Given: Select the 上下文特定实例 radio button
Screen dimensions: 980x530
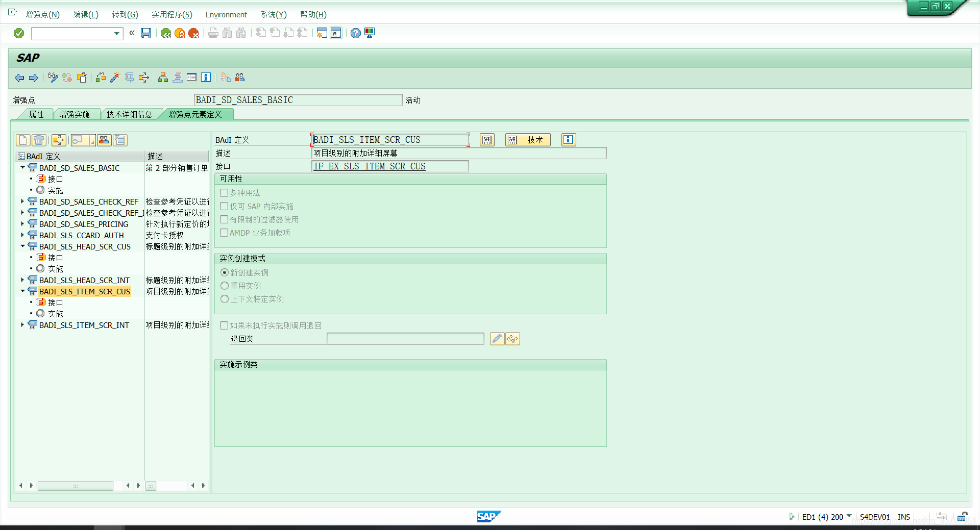Looking at the screenshot, I should point(225,299).
